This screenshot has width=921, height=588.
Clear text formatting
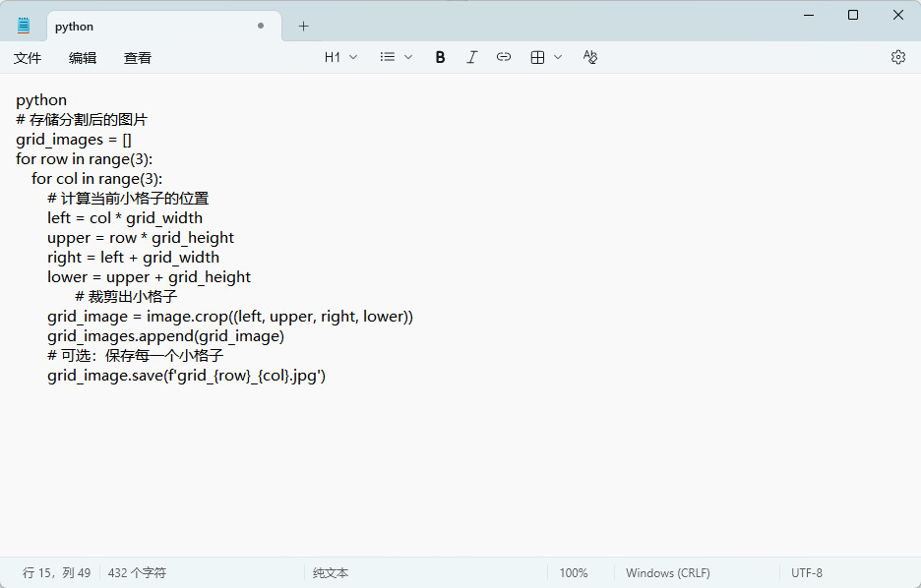589,57
